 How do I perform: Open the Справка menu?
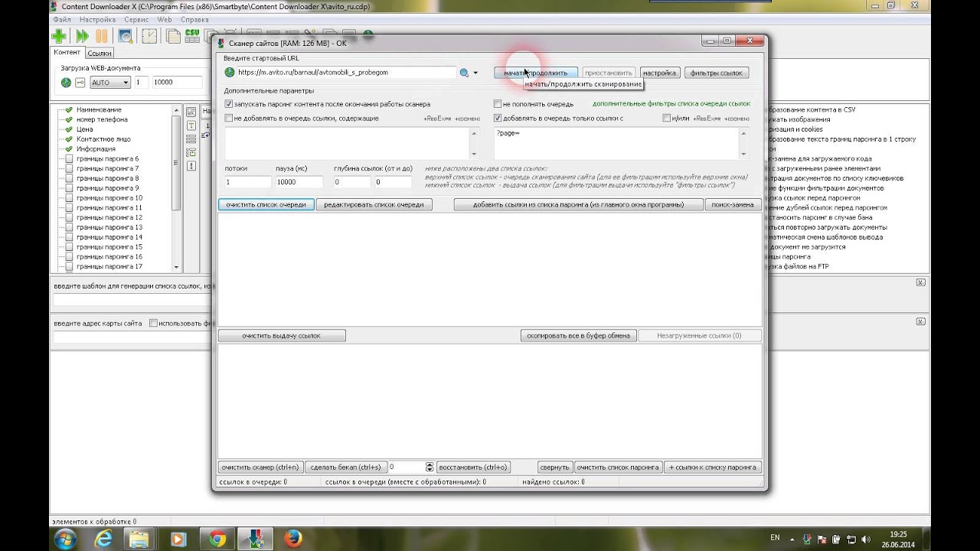coord(194,19)
